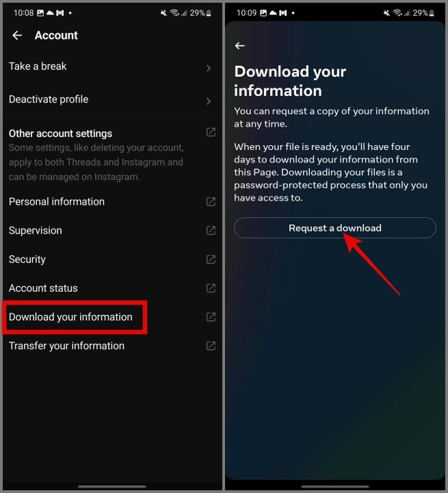Open external link icon for Personal information
Viewport: 448px width, 493px height.
[x=211, y=201]
